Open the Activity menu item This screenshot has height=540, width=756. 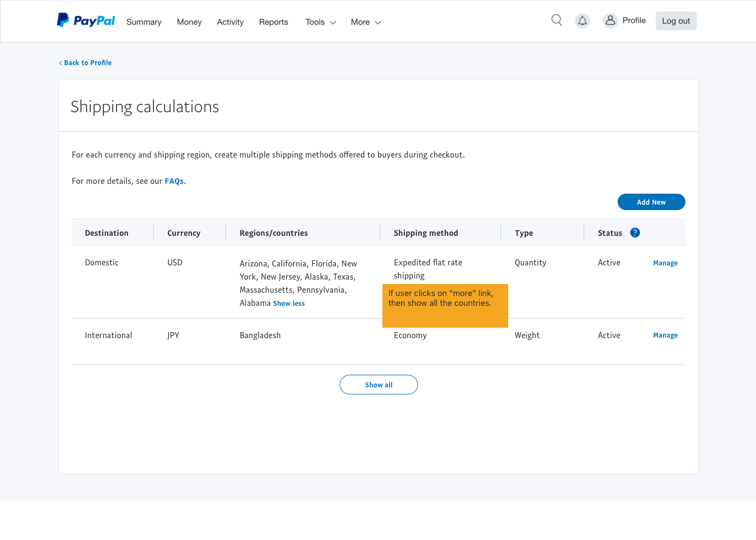[x=230, y=22]
